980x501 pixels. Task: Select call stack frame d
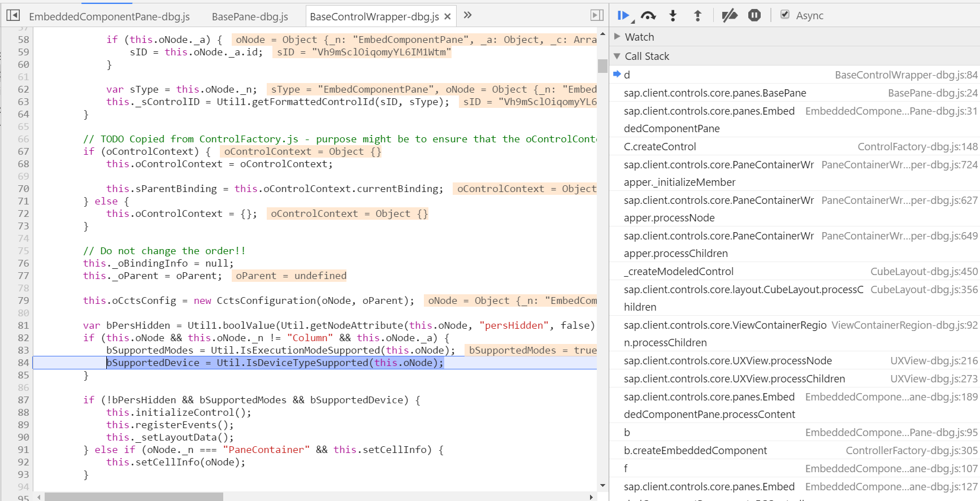pos(627,75)
